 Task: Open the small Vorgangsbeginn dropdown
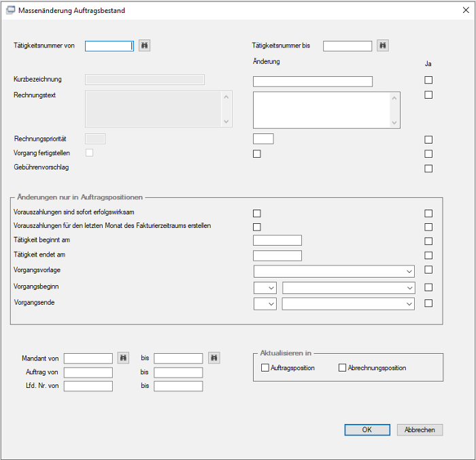point(265,288)
